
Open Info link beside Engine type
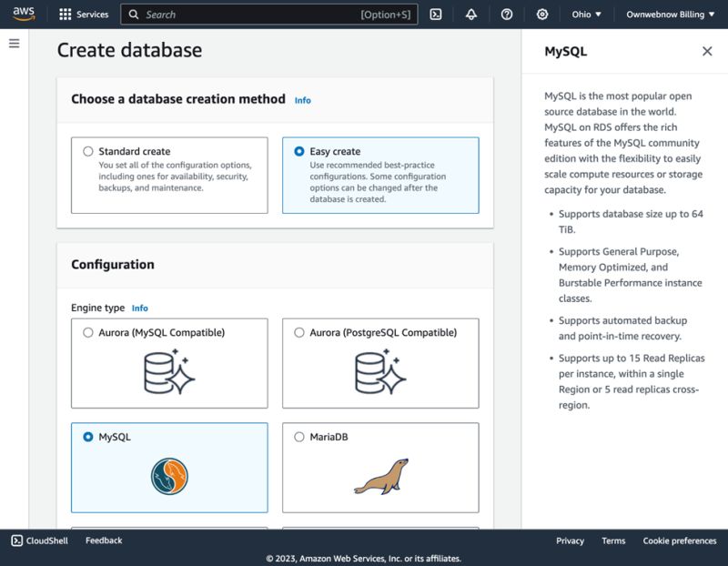(x=140, y=308)
